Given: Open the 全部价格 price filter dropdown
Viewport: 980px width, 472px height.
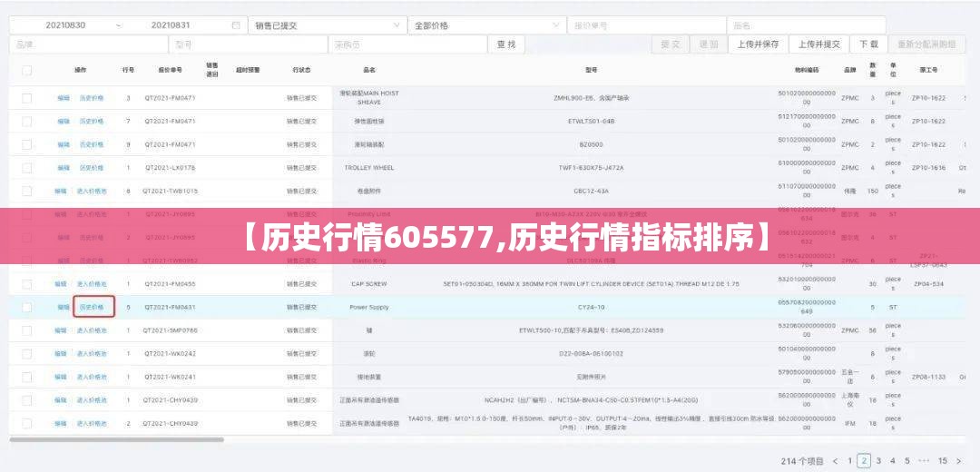Looking at the screenshot, I should tap(487, 25).
